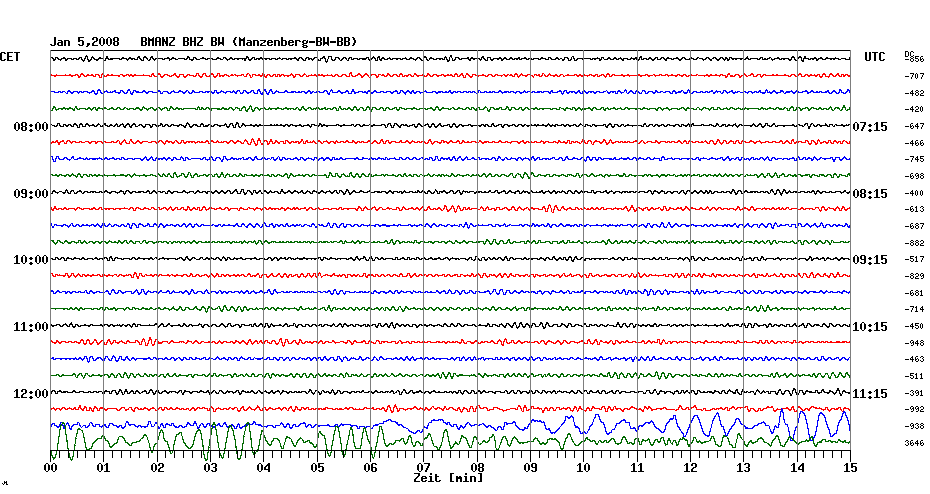This screenshot has width=930, height=494.
Task: Click the DC offset value '-687'
Action: coord(915,227)
